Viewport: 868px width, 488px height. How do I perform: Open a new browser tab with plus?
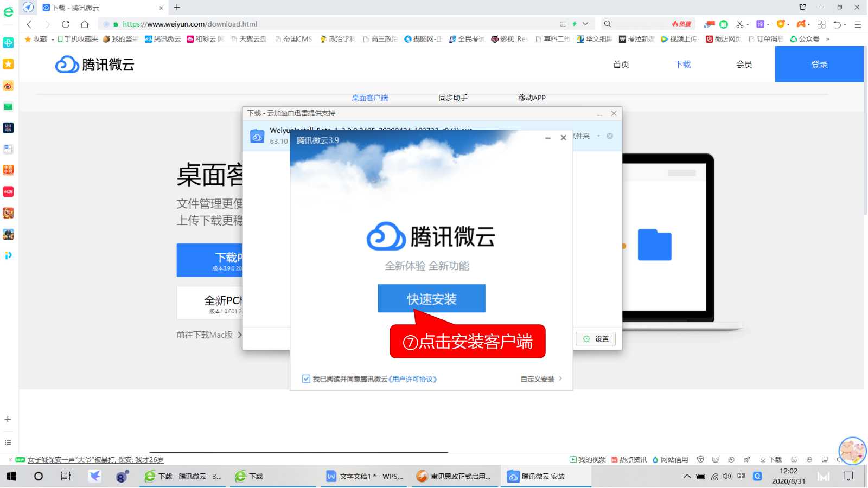pos(177,8)
